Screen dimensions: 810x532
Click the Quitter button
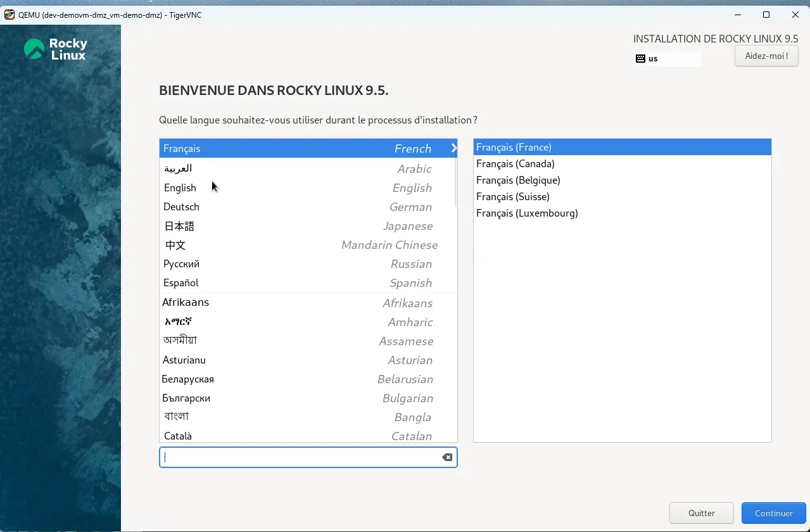(x=701, y=513)
